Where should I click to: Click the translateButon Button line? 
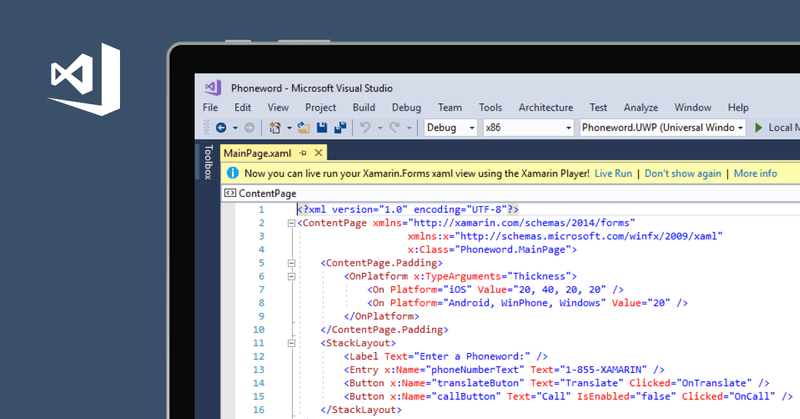(x=557, y=383)
